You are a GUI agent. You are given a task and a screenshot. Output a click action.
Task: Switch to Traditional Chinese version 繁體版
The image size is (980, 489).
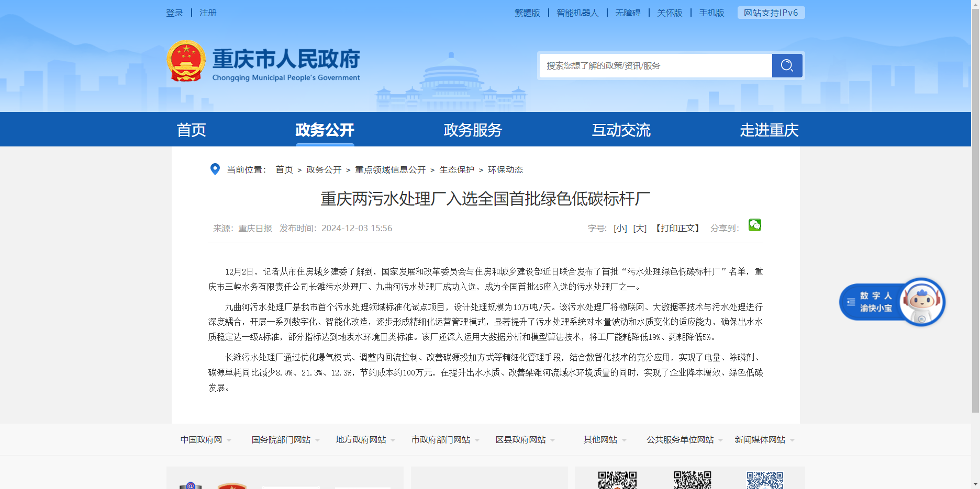pos(527,13)
